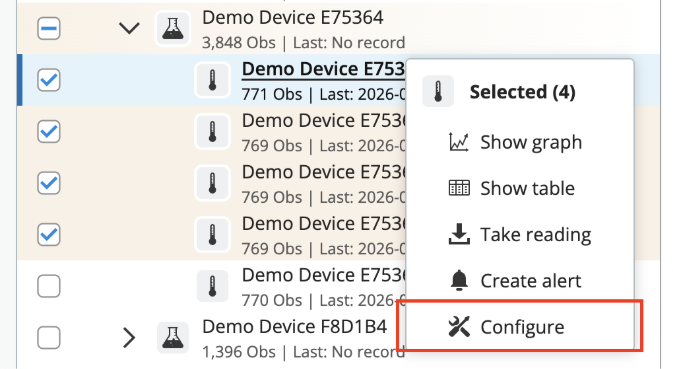Select the Demo Device F8D1B4 row name

pos(294,327)
